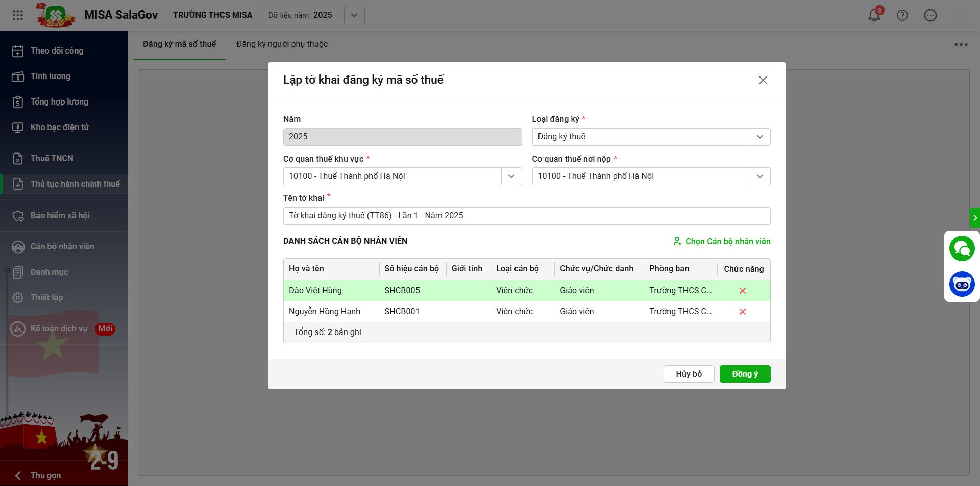This screenshot has height=486, width=980.
Task: Click the chat bubble icon in header
Action: coord(930,15)
